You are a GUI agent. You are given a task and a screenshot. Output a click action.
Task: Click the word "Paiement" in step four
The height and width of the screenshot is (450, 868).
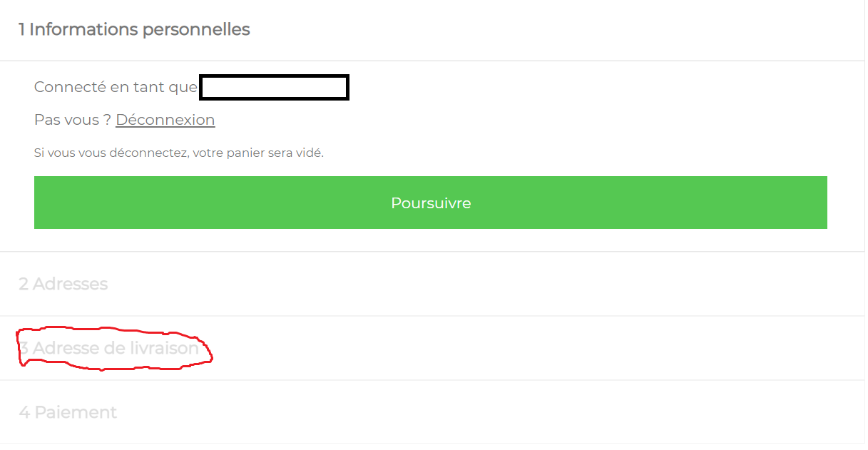[x=76, y=412]
